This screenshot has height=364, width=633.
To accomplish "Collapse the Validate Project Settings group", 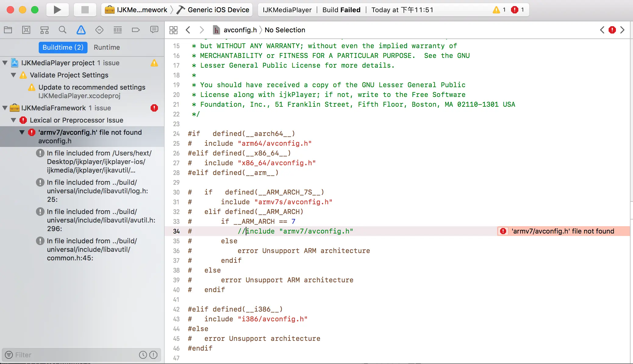I will [x=13, y=75].
